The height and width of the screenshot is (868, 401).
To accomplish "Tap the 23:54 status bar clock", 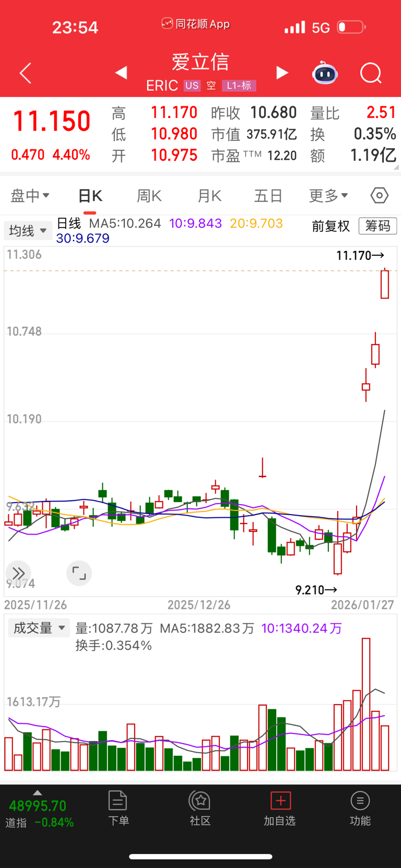I will pyautogui.click(x=75, y=27).
